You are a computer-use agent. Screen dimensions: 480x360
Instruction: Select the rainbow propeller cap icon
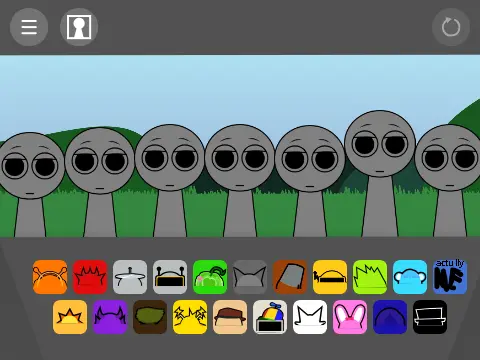pos(270,317)
